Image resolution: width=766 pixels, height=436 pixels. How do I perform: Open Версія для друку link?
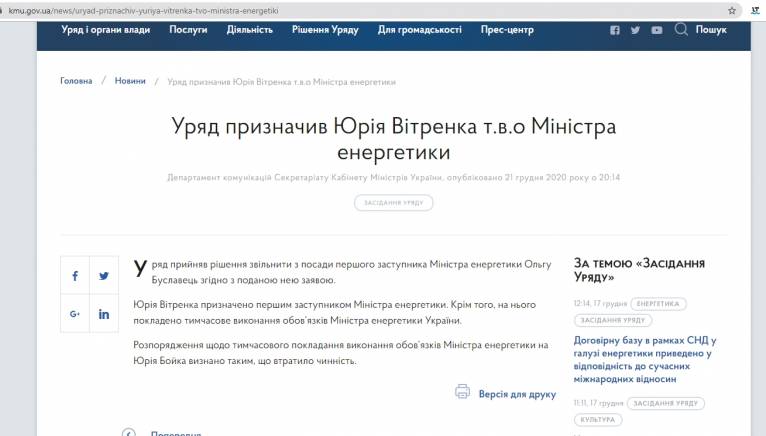pyautogui.click(x=517, y=394)
